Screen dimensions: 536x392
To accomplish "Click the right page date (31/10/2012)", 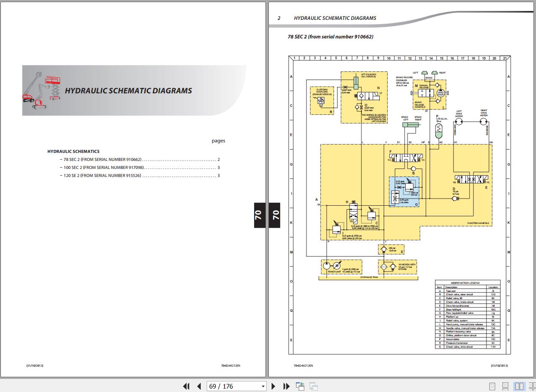I will (x=499, y=366).
